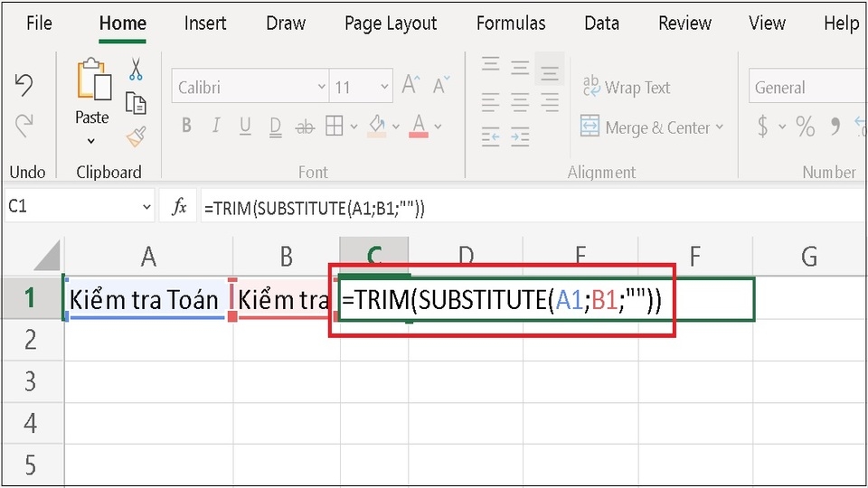The width and height of the screenshot is (868, 488).
Task: Open Borders dropdown arrow
Action: (354, 127)
